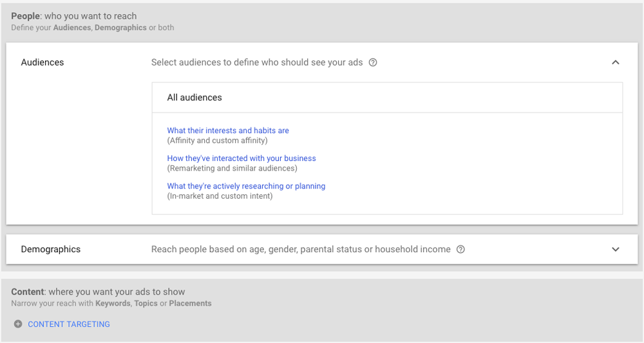Screen dimensions: 644x343
Task: Select 'What they're actively researching or planning'
Action: [x=246, y=186]
